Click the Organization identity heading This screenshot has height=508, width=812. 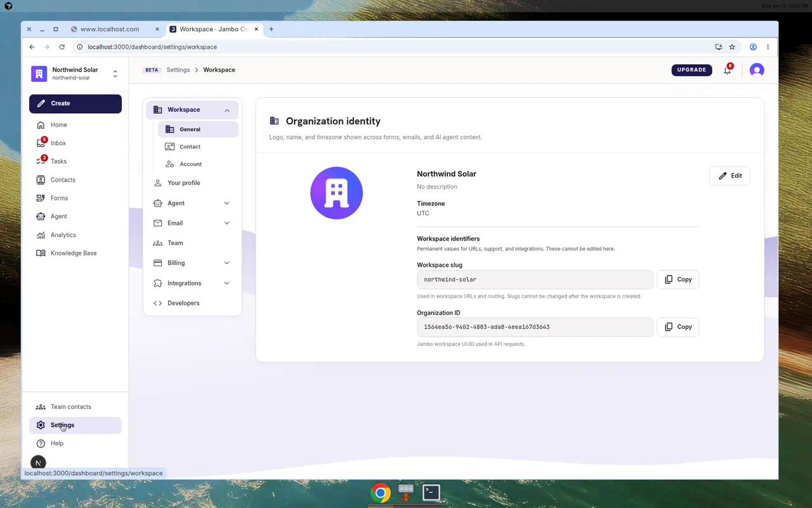click(333, 121)
